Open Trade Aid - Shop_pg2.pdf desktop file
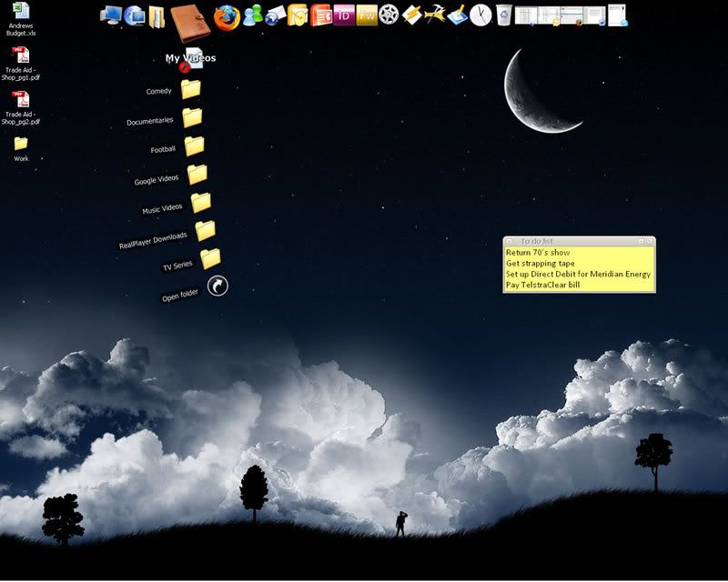Image resolution: width=728 pixels, height=582 pixels. point(21,107)
